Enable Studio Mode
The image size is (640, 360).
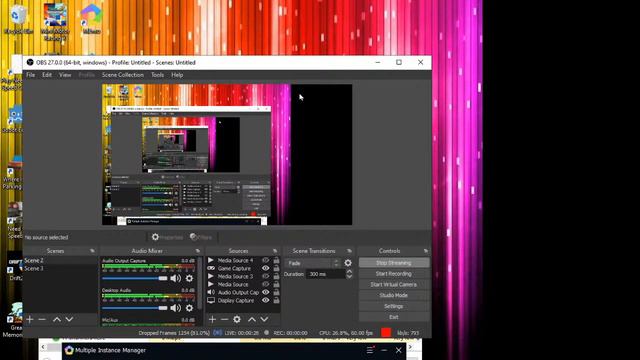click(x=394, y=296)
